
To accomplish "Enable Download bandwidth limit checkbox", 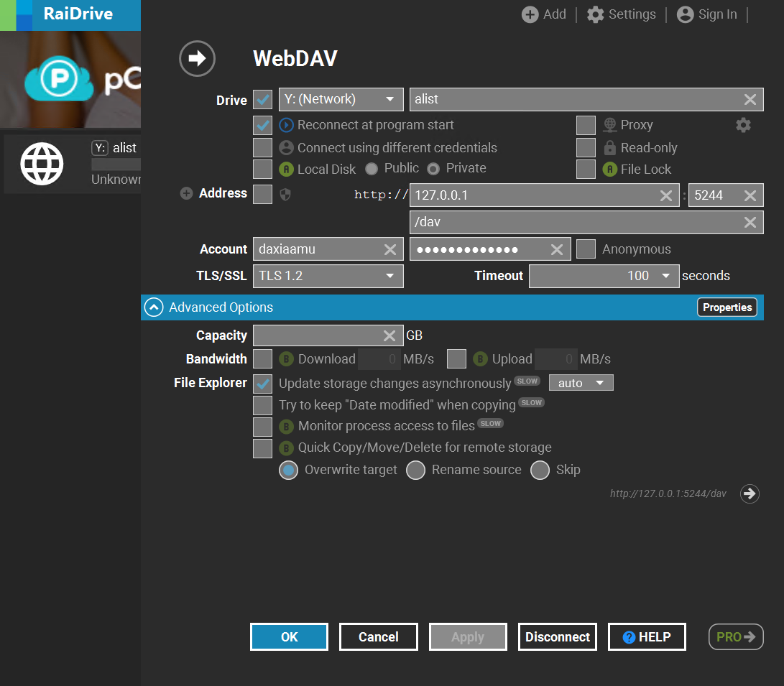I will pyautogui.click(x=262, y=358).
